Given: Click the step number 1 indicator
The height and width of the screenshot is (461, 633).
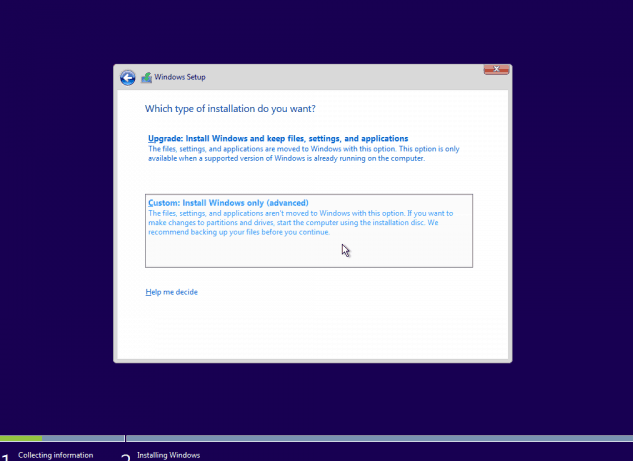Looking at the screenshot, I should (x=5, y=457).
